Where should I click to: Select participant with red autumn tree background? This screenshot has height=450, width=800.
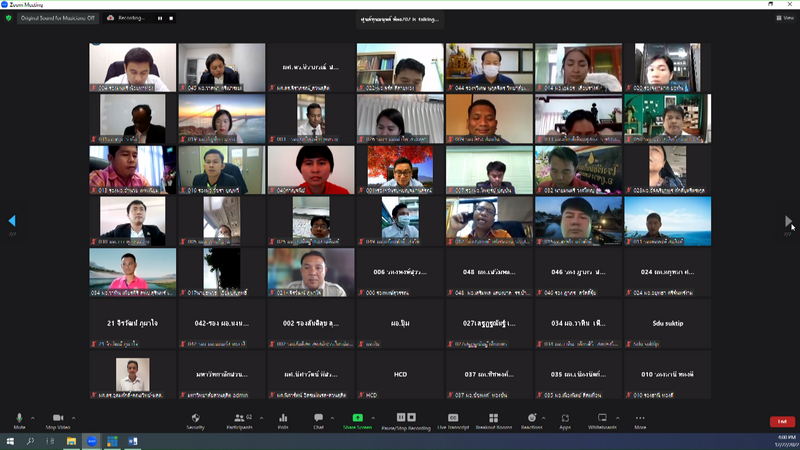coord(400,170)
